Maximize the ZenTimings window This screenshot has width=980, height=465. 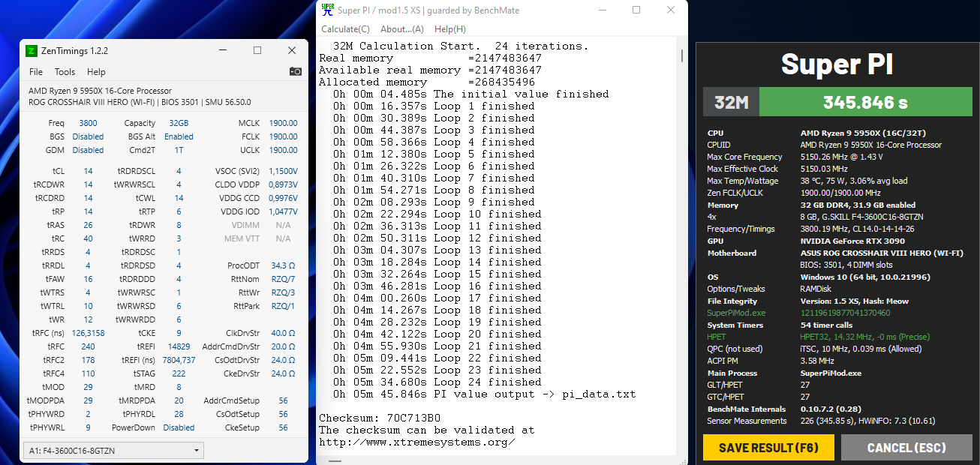[257, 50]
